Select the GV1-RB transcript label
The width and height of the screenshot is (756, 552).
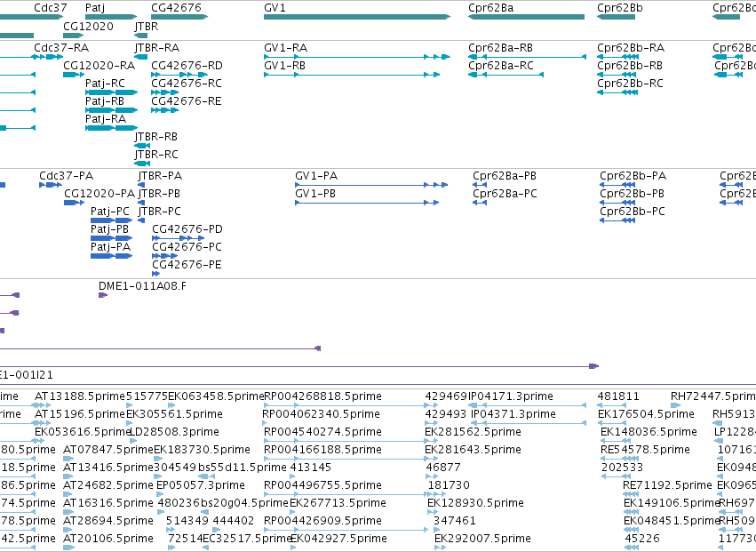[284, 65]
